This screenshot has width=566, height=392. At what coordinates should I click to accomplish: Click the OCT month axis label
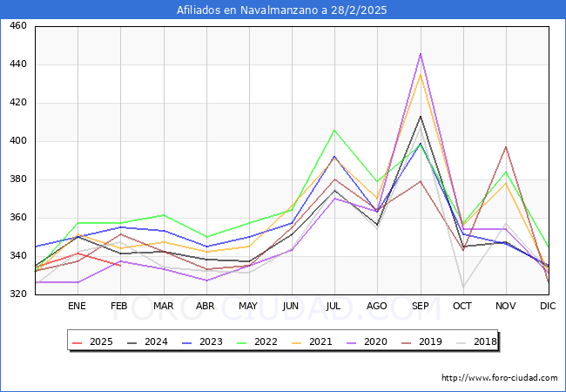pyautogui.click(x=462, y=306)
